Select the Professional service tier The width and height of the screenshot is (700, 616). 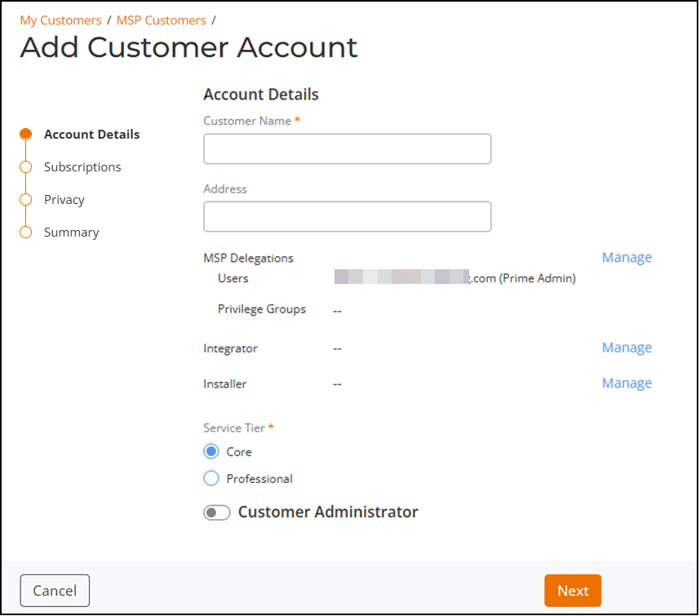point(211,479)
